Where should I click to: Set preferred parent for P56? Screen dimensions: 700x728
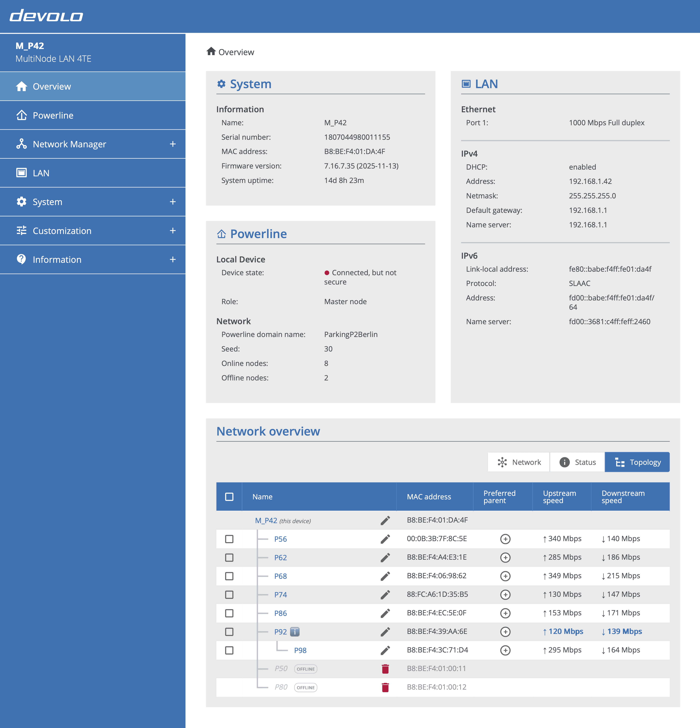coord(505,539)
